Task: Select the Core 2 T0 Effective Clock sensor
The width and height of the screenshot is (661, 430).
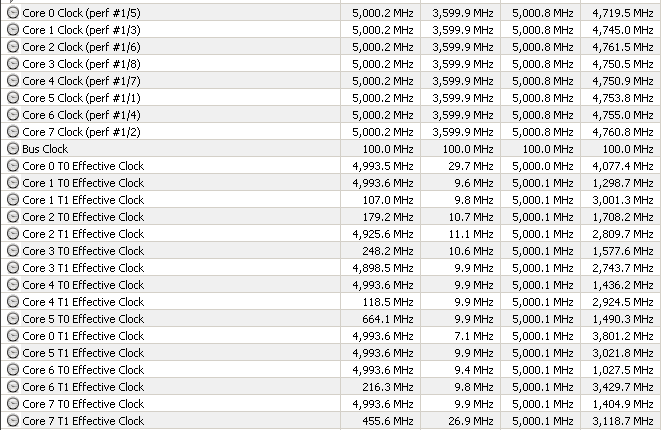Action: coord(330,217)
